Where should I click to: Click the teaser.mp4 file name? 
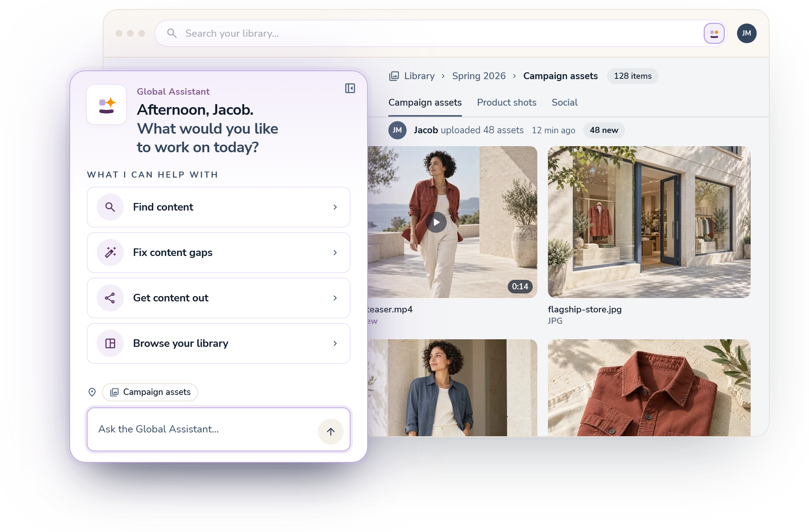tap(390, 309)
